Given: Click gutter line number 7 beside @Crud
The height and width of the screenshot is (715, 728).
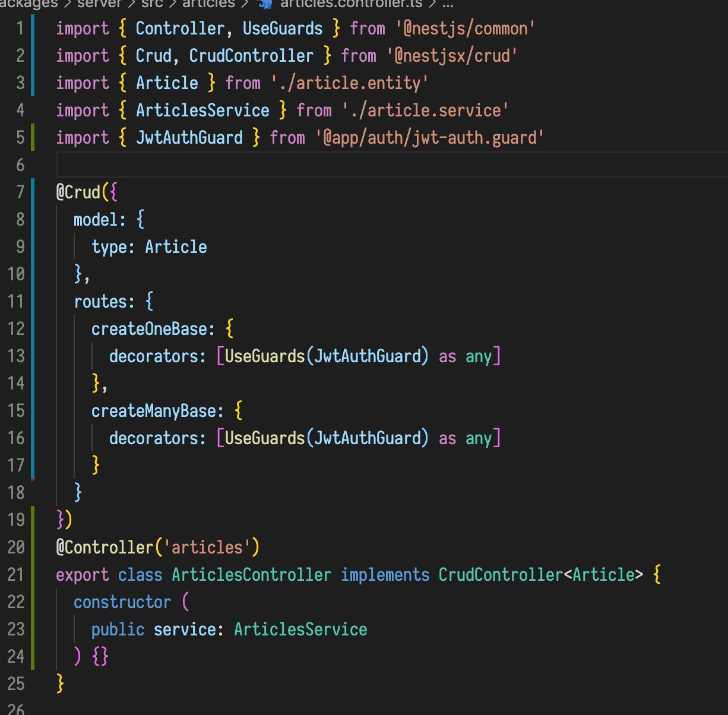Looking at the screenshot, I should (20, 192).
